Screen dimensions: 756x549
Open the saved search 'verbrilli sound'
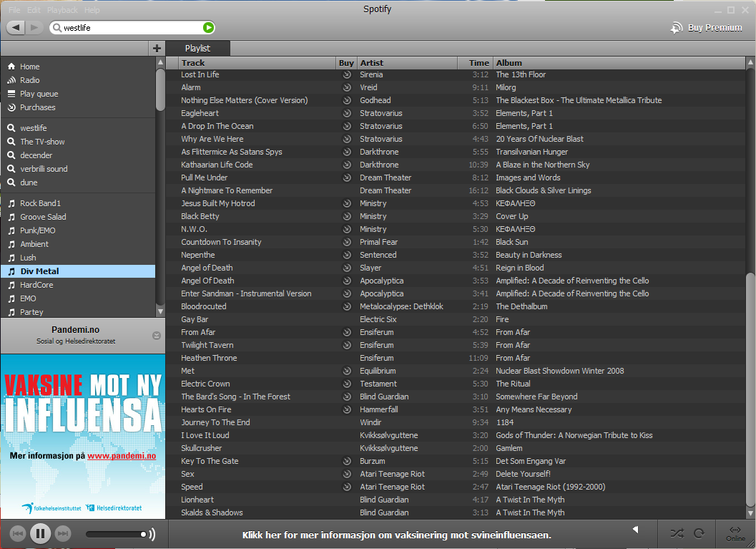[x=44, y=169]
